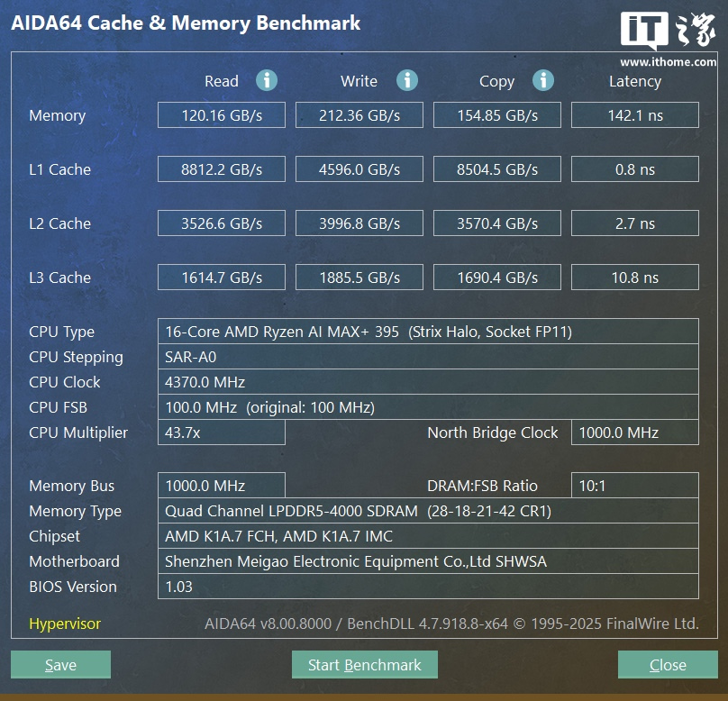Select L2 Cache Write 3996.8 GB/s
The image size is (728, 701).
pyautogui.click(x=359, y=223)
